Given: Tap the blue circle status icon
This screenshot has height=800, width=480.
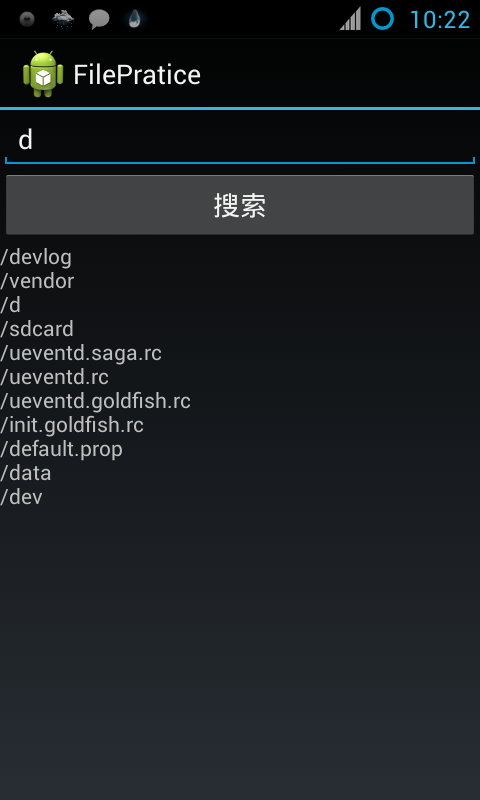Looking at the screenshot, I should (382, 19).
